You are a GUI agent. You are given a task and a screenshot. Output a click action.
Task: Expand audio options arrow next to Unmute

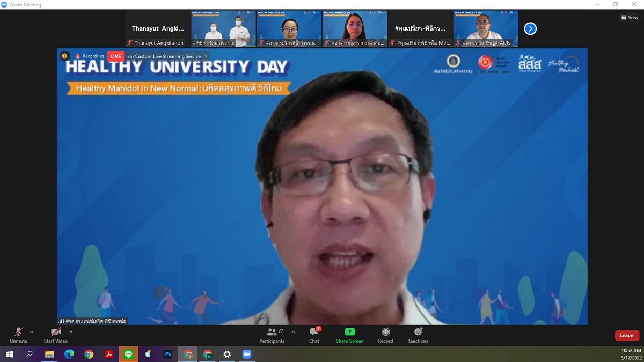[x=32, y=332]
